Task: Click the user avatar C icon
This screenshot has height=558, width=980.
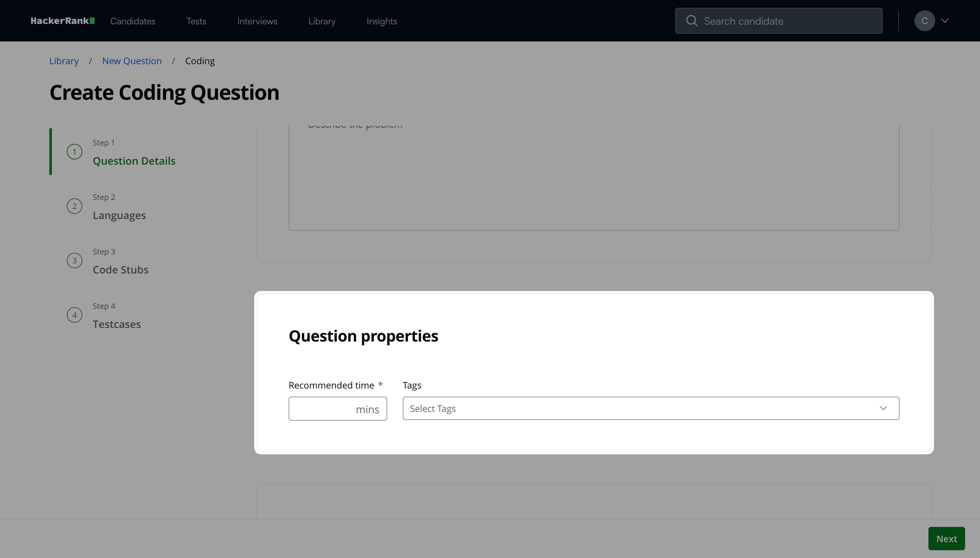Action: pos(925,21)
